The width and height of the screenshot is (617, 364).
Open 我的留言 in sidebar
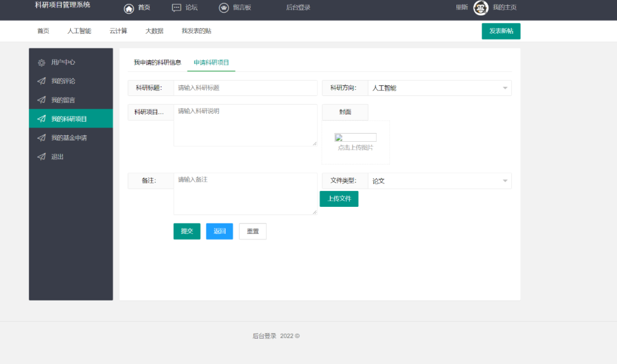pos(71,100)
